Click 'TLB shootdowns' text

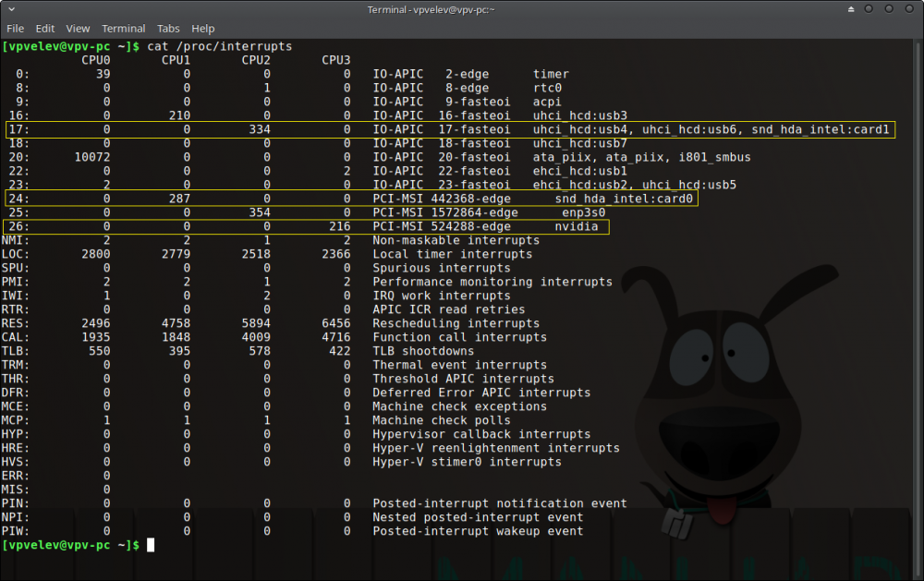[x=423, y=351]
